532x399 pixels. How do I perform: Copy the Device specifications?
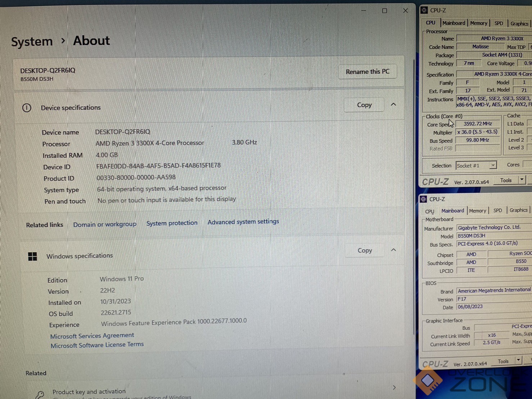(x=364, y=105)
